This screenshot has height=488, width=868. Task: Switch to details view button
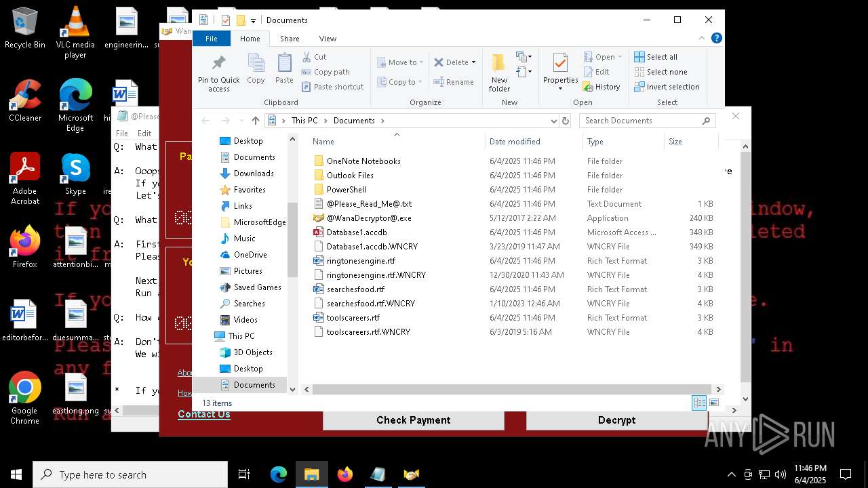click(x=699, y=403)
